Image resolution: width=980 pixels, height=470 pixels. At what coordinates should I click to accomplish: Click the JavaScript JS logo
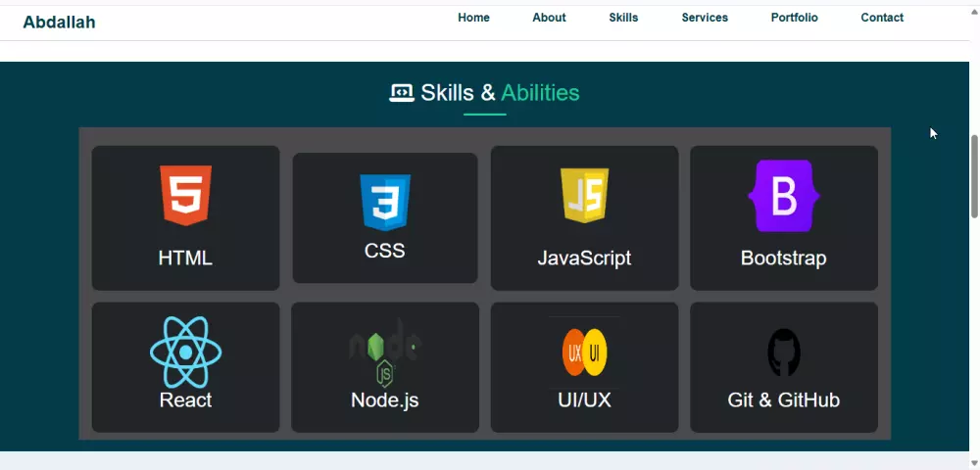click(584, 196)
